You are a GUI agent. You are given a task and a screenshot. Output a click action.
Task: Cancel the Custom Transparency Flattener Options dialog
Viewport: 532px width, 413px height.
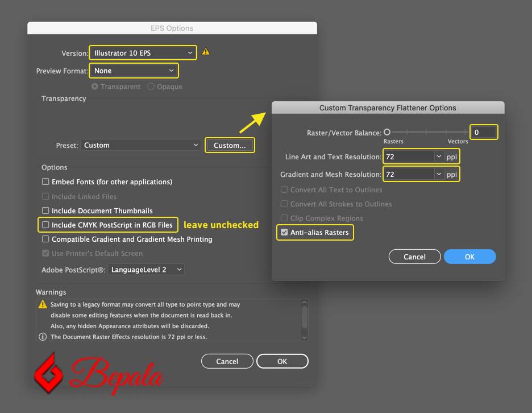point(414,257)
